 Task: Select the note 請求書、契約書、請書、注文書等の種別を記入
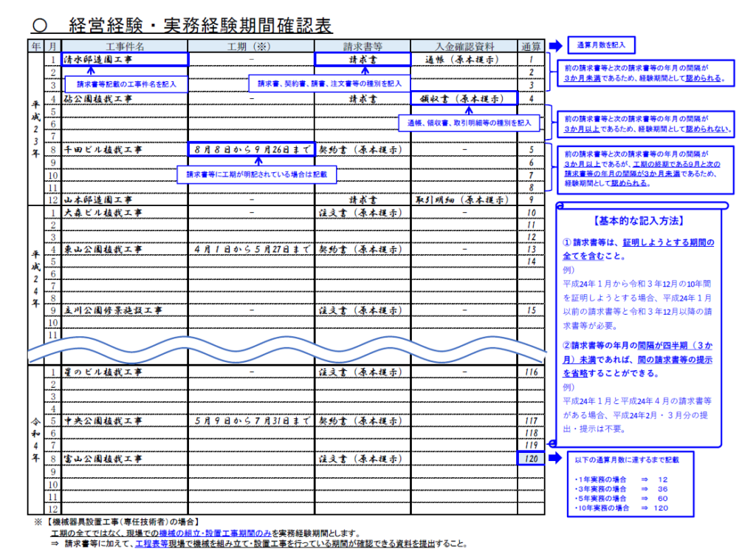tap(329, 83)
